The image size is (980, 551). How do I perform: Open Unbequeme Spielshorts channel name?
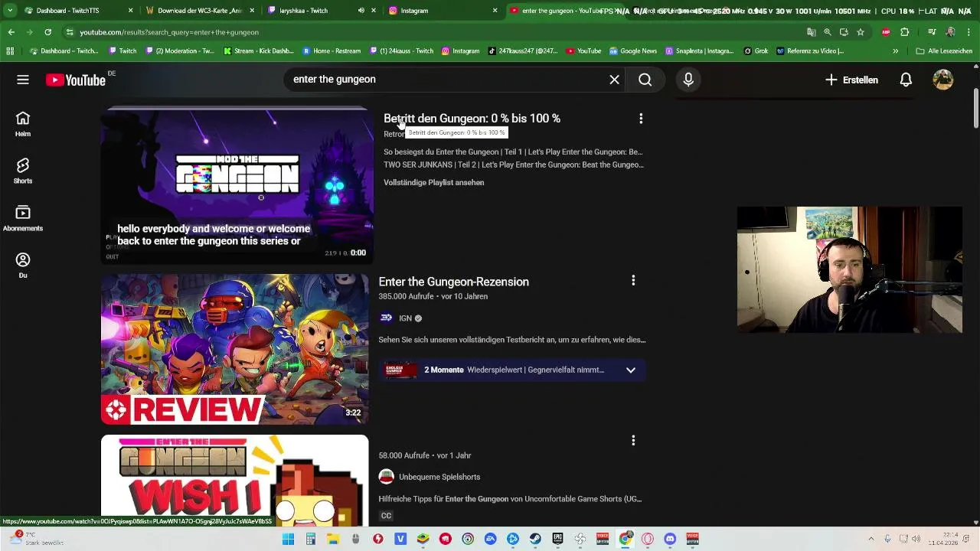(439, 477)
